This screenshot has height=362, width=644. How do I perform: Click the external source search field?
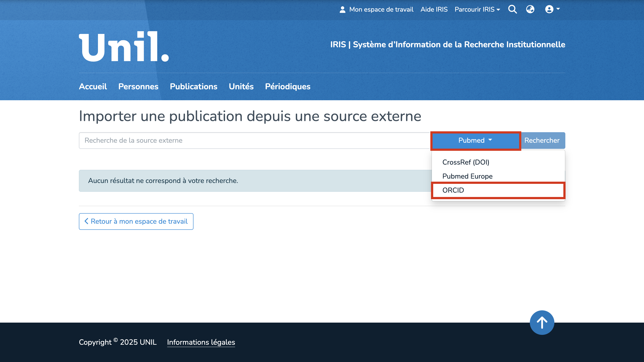254,141
